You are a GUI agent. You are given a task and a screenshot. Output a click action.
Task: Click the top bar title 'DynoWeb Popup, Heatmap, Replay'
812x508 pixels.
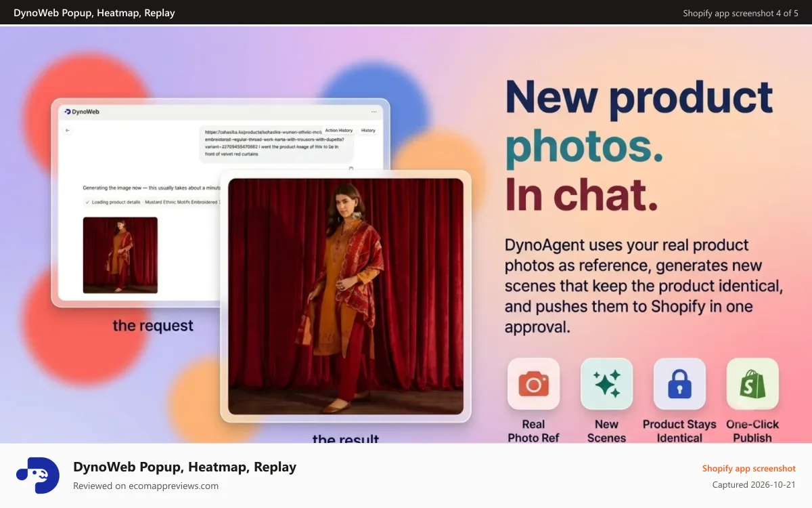click(94, 13)
